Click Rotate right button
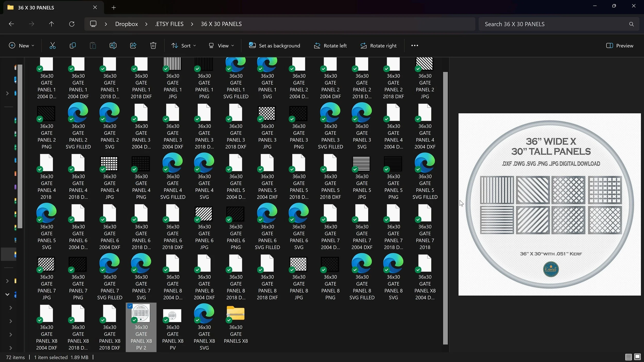This screenshot has width=644, height=362. tap(378, 46)
